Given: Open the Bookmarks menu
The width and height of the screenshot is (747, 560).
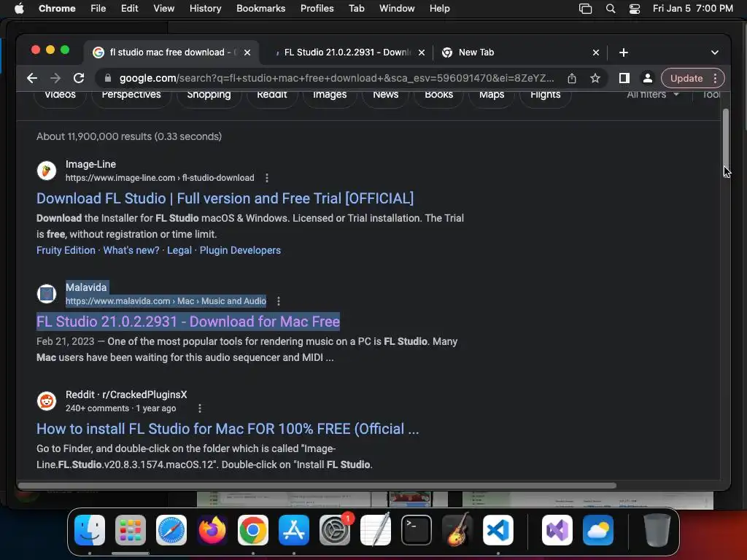Looking at the screenshot, I should [x=260, y=9].
